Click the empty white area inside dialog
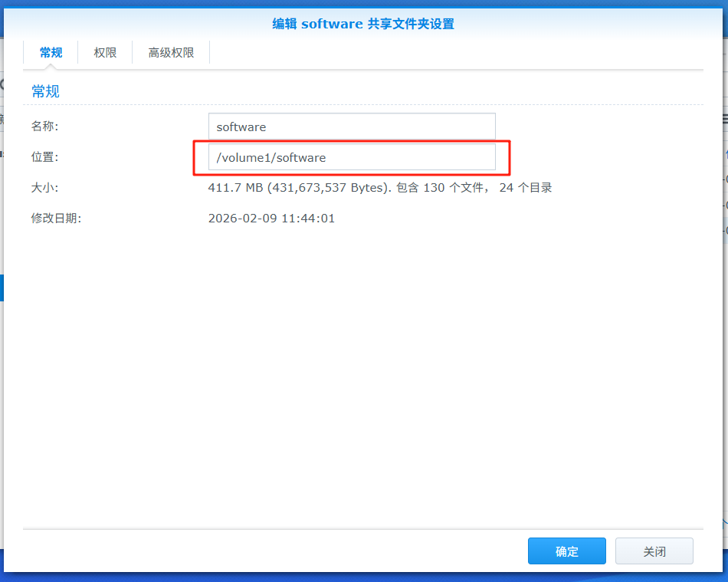The image size is (728, 582). 363,368
